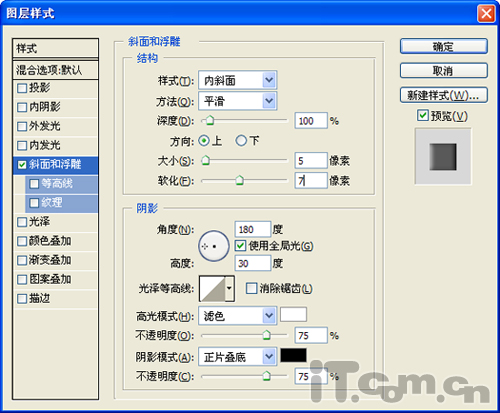The image size is (500, 413).
Task: Select 描边 stroke in the style list
Action: tap(56, 298)
